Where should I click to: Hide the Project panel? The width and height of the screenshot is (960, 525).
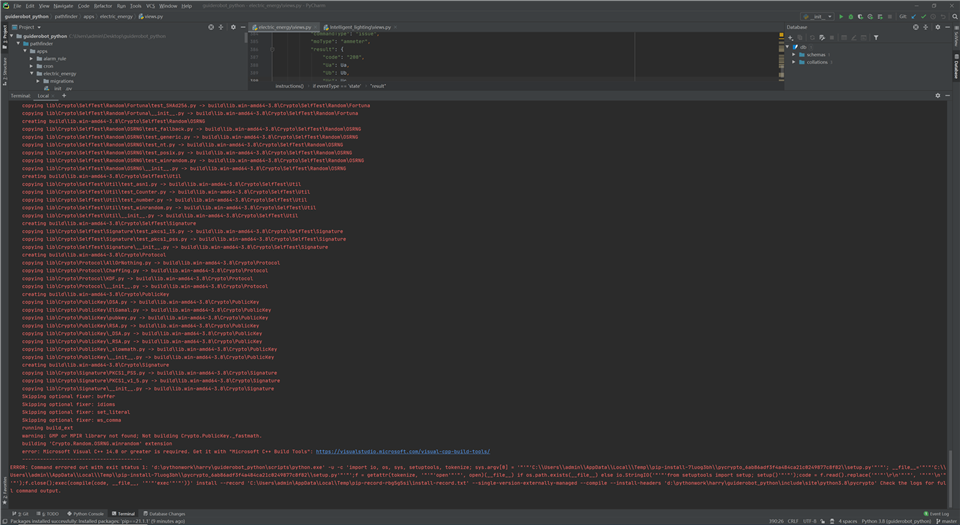coord(242,27)
